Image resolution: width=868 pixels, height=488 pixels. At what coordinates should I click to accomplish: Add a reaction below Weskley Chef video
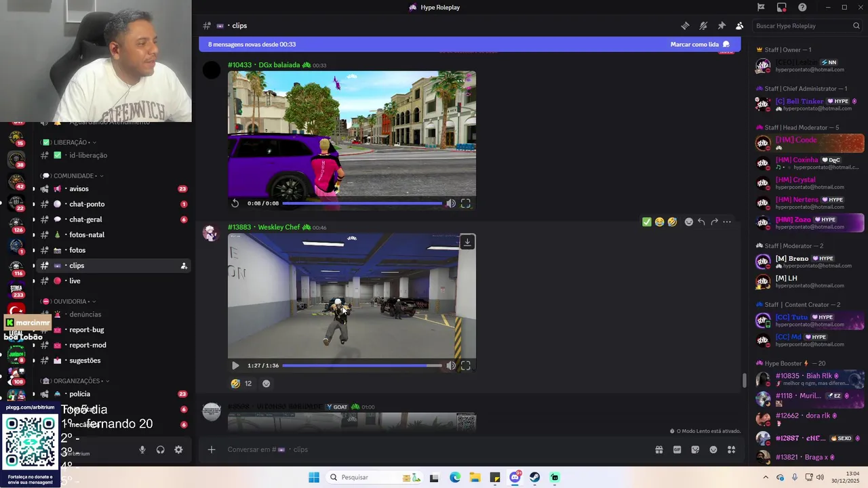tap(266, 384)
